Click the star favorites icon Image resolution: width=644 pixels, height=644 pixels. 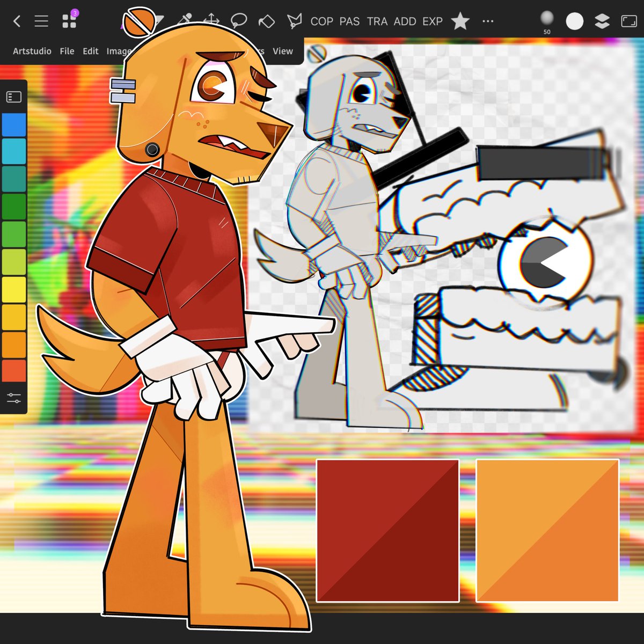pos(460,21)
